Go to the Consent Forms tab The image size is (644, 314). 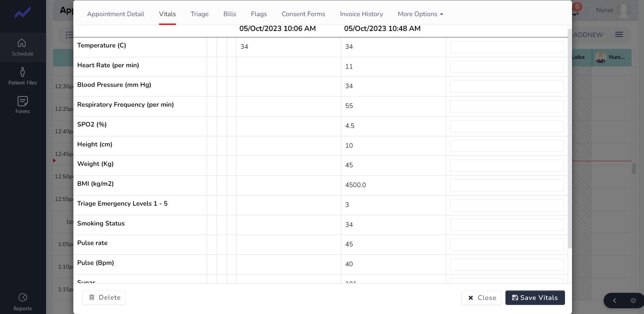[x=303, y=14]
